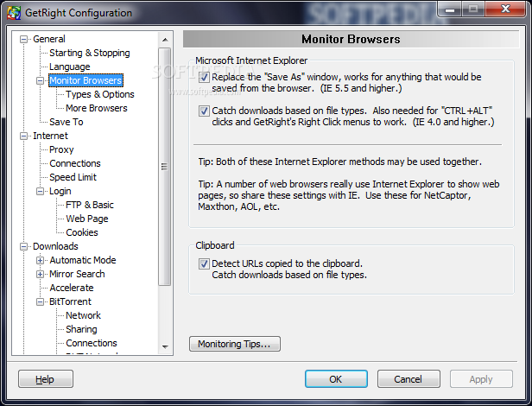The image size is (532, 406).
Task: Select Connections under BitTorrent
Action: pyautogui.click(x=92, y=343)
